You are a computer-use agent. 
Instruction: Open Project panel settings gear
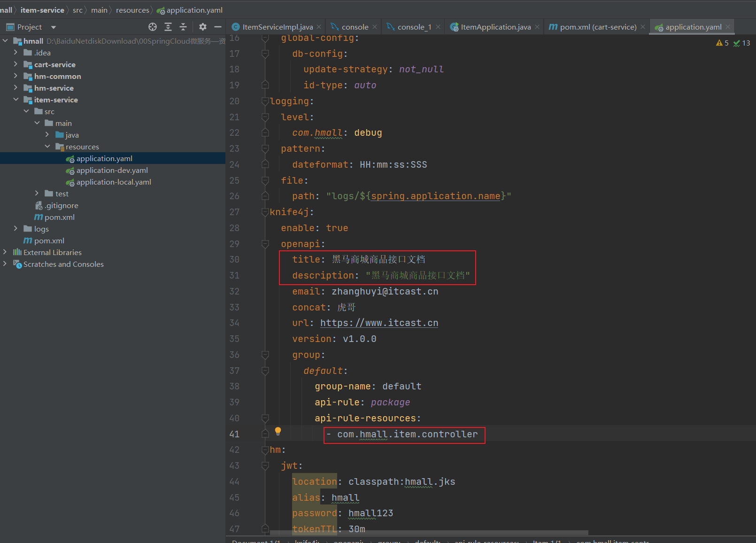tap(203, 27)
